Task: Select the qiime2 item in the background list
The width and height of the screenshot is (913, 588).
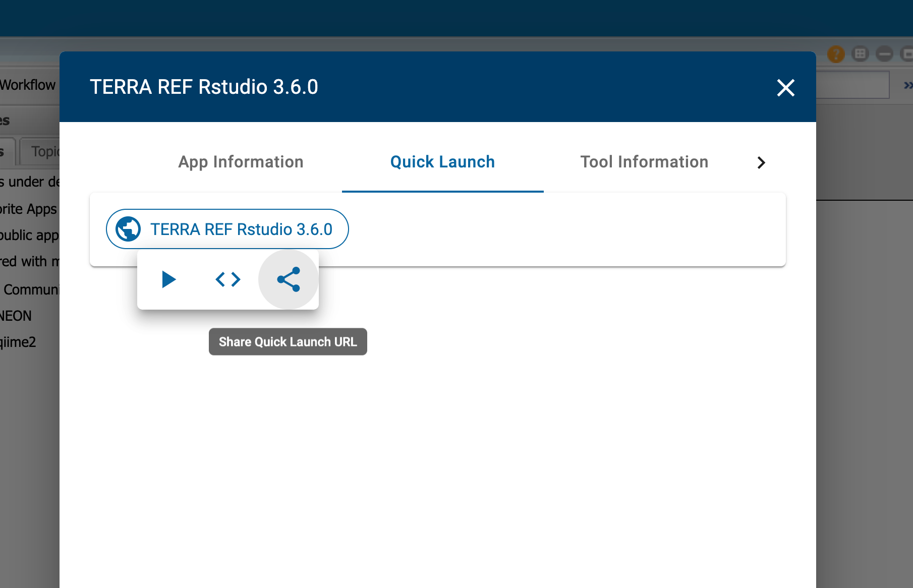Action: tap(18, 342)
